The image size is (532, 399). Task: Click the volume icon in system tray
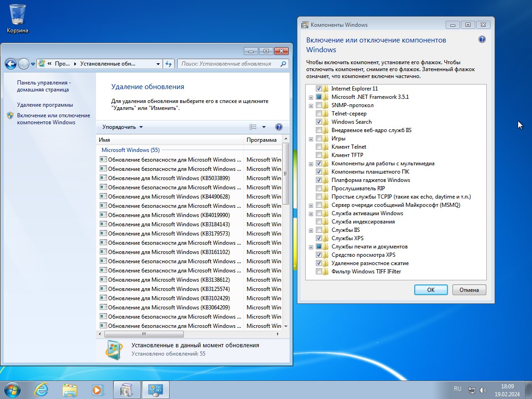click(483, 390)
